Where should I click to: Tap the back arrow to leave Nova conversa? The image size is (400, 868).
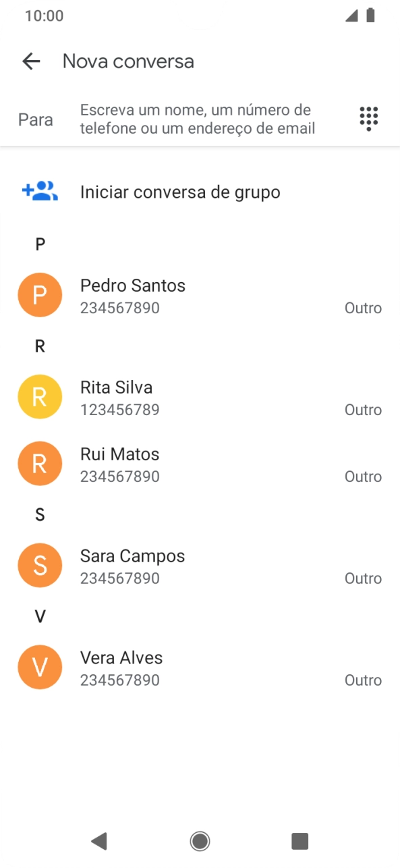tap(30, 61)
